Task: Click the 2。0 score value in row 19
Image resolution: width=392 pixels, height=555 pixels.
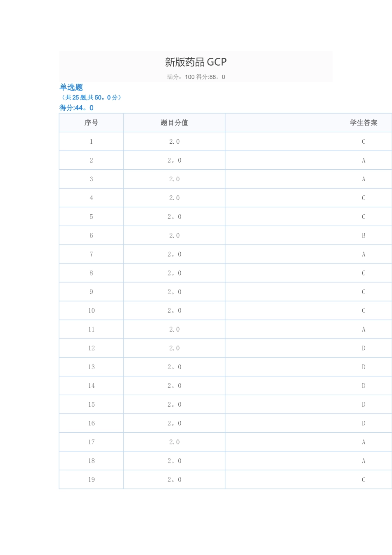Action: (174, 480)
